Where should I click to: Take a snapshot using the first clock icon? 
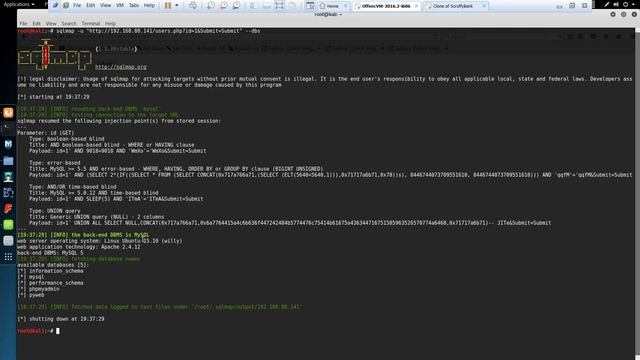click(x=211, y=5)
